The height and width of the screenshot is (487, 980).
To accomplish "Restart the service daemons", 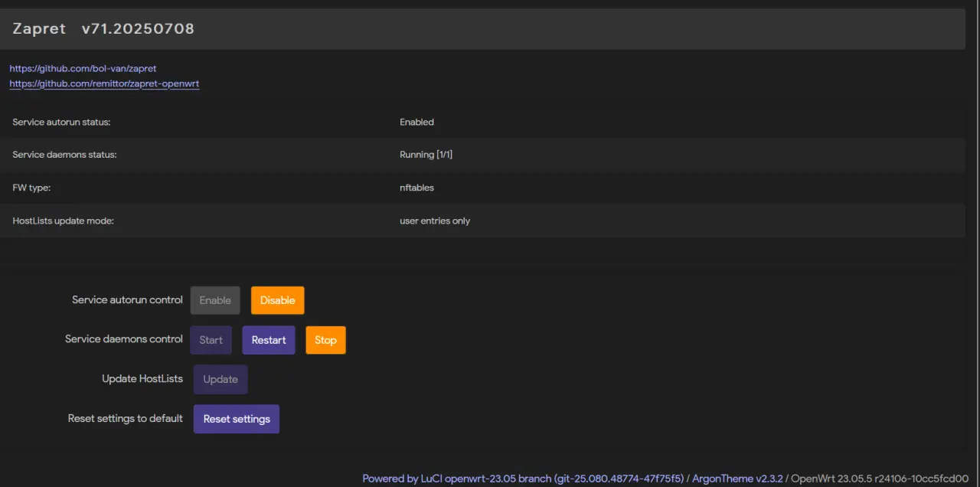I will pyautogui.click(x=269, y=340).
